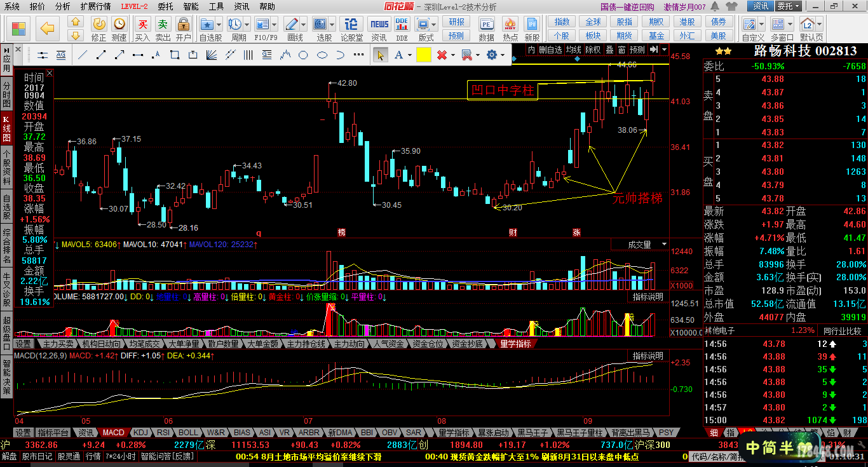Screen dimensions: 868x467
Task: Open the text tool A dropdown
Action: coord(409,55)
